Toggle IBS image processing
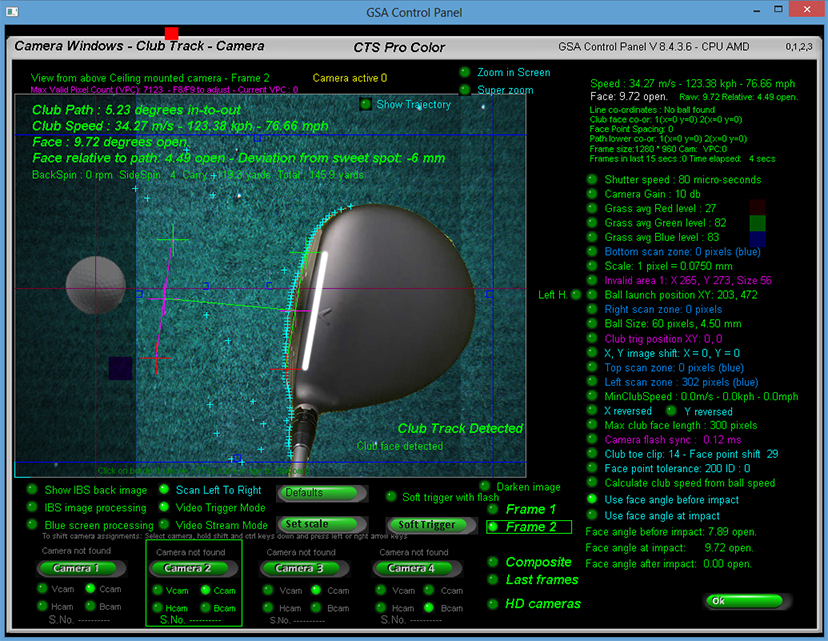The width and height of the screenshot is (828, 641). pyautogui.click(x=32, y=507)
